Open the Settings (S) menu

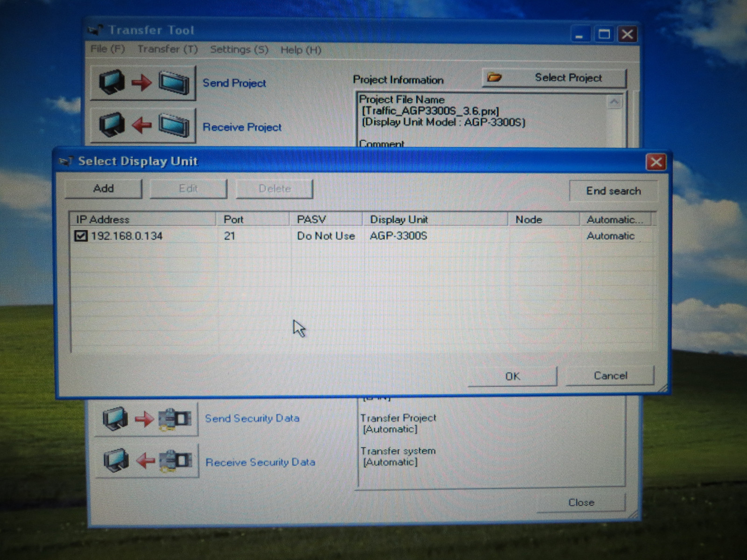click(x=239, y=49)
